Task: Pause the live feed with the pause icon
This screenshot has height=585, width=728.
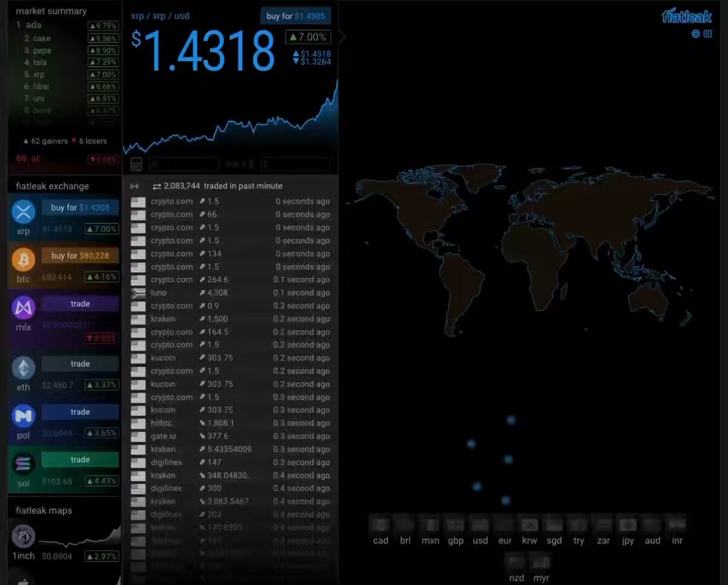Action: tap(707, 34)
